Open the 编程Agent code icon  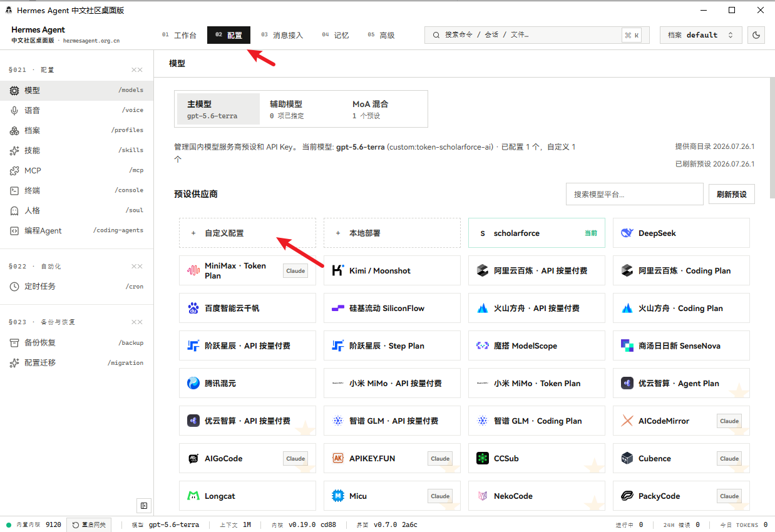tap(14, 230)
